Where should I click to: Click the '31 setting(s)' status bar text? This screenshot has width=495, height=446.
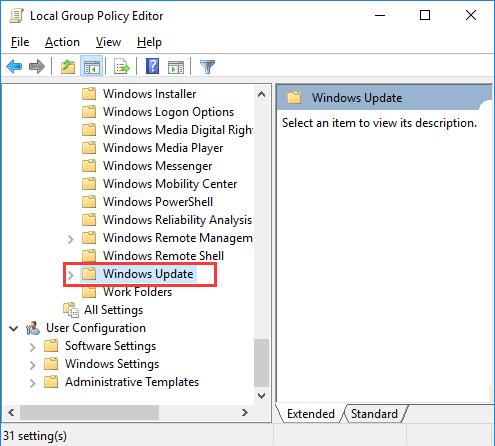(x=35, y=436)
